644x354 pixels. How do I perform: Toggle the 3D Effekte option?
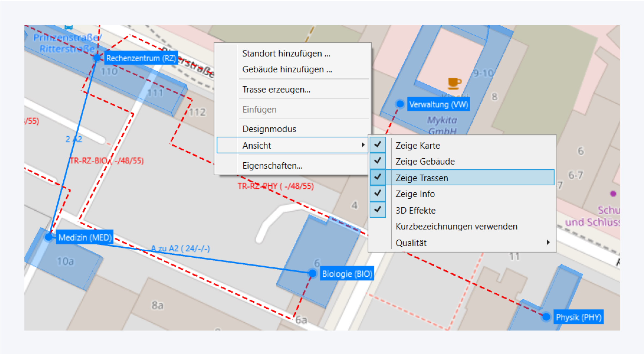point(415,210)
